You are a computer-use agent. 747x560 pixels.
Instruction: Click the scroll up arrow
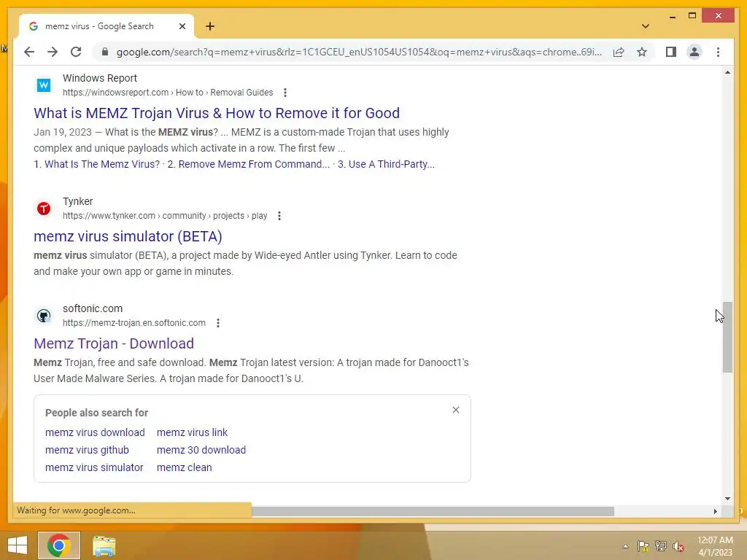point(727,72)
